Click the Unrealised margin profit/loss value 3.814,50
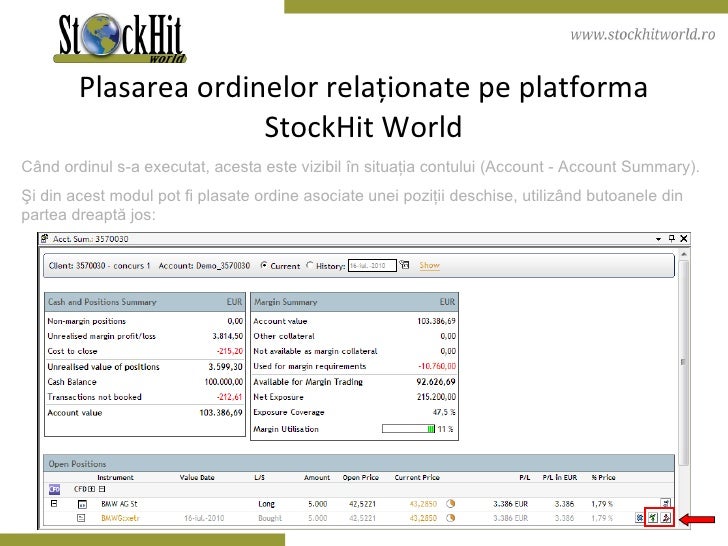This screenshot has width=728, height=546. coord(228,336)
